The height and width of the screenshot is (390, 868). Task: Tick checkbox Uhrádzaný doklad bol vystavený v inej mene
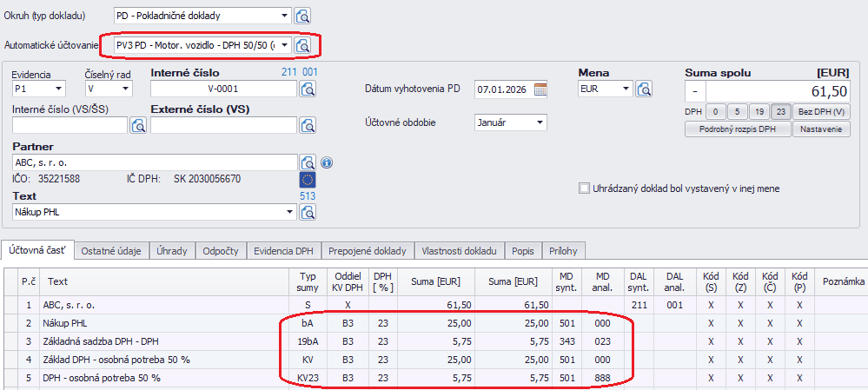pyautogui.click(x=585, y=188)
